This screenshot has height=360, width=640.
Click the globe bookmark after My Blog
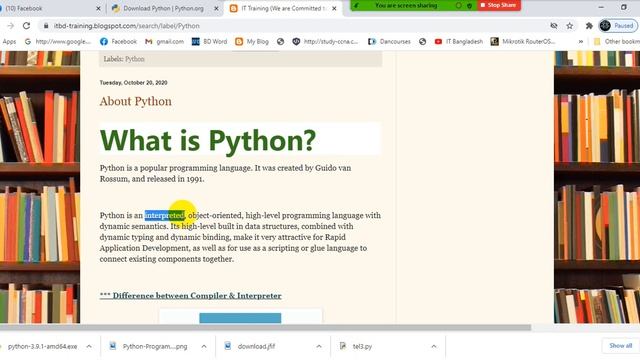click(x=280, y=42)
